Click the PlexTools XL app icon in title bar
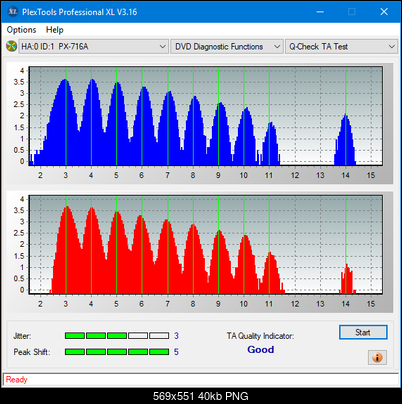The height and width of the screenshot is (404, 402). tap(12, 12)
